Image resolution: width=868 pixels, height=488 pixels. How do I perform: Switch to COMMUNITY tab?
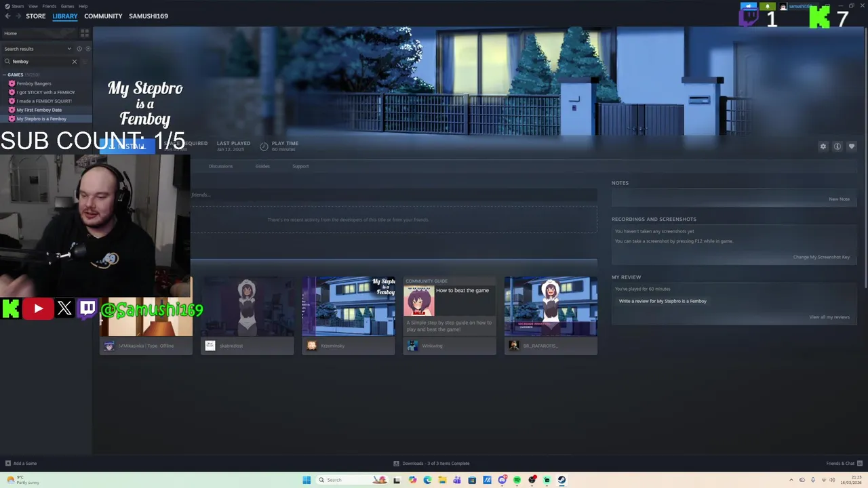pos(103,16)
